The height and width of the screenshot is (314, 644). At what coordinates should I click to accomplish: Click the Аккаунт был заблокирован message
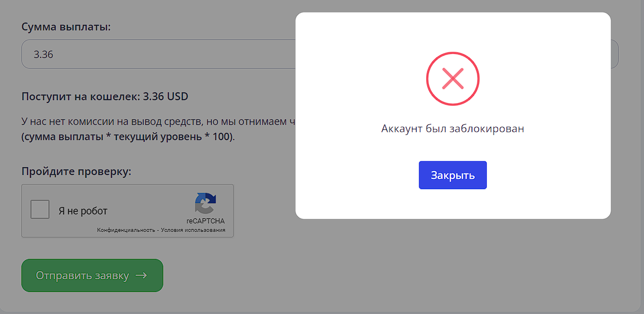pos(453,128)
